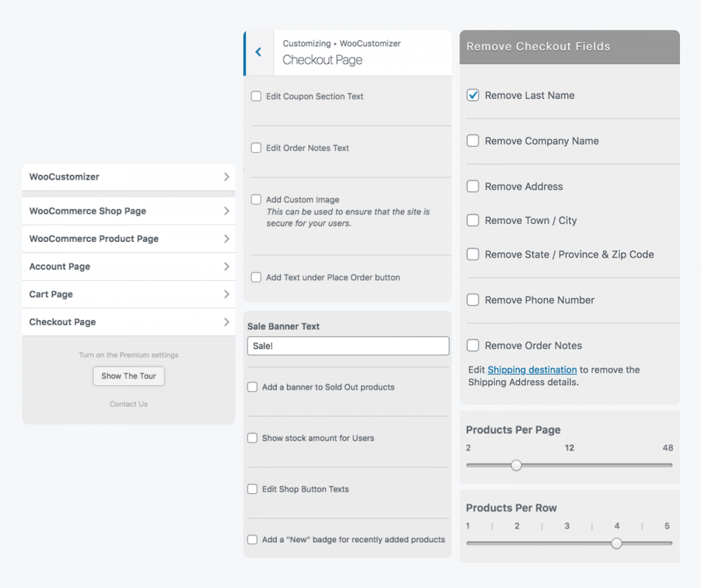Enable the "New" badge for recent products
The height and width of the screenshot is (588, 701).
[252, 539]
